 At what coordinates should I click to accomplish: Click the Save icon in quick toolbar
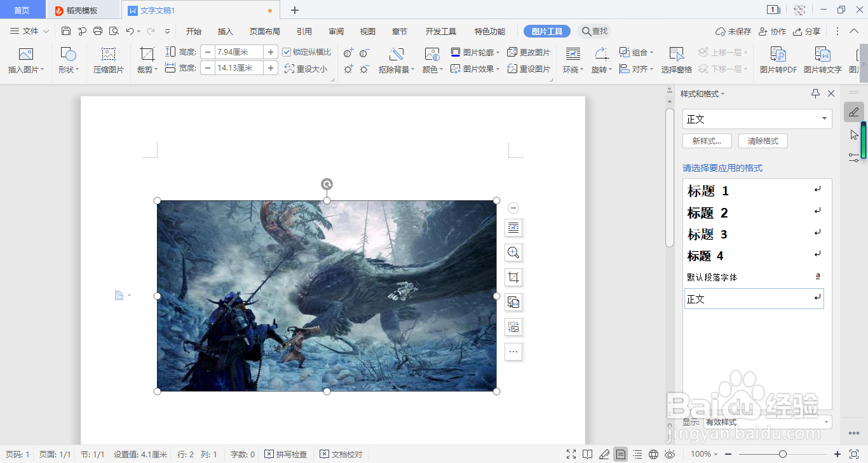(66, 31)
